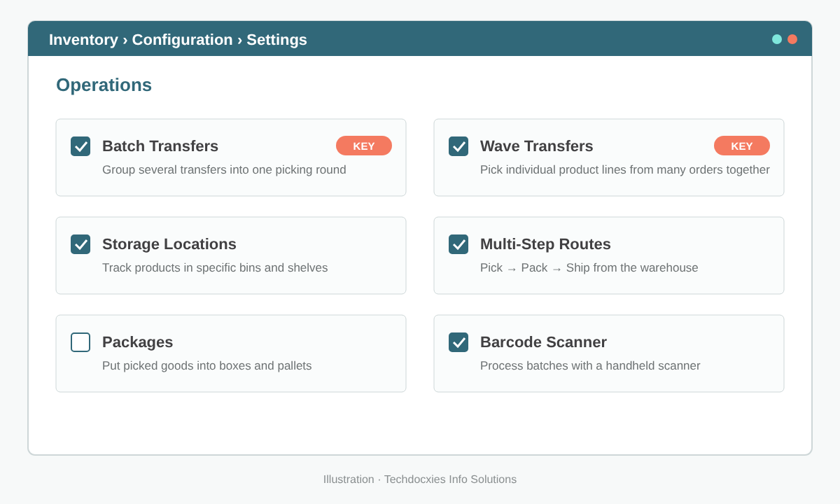Click the Operations section heading
Screen dimensions: 840x504
(104, 85)
